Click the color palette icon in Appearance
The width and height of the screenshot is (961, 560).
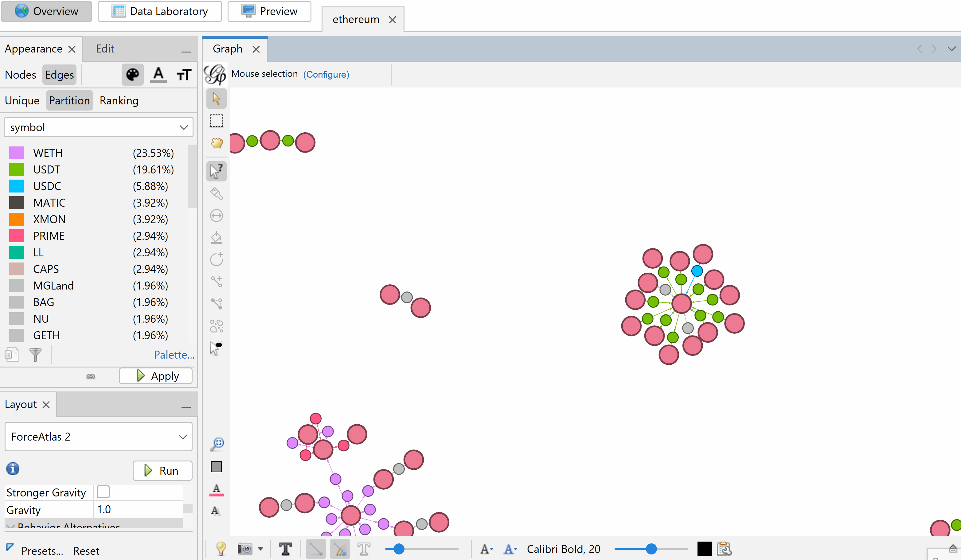point(132,74)
